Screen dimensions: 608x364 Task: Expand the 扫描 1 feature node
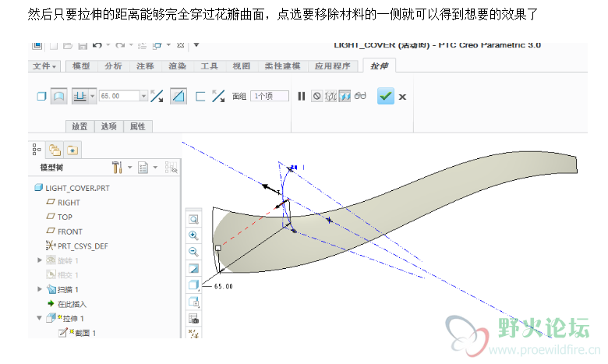(x=40, y=289)
